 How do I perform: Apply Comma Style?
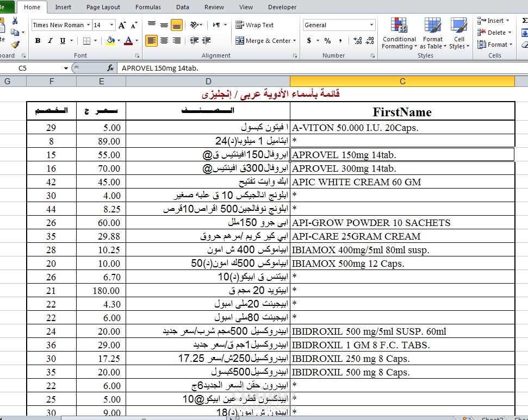(x=340, y=41)
